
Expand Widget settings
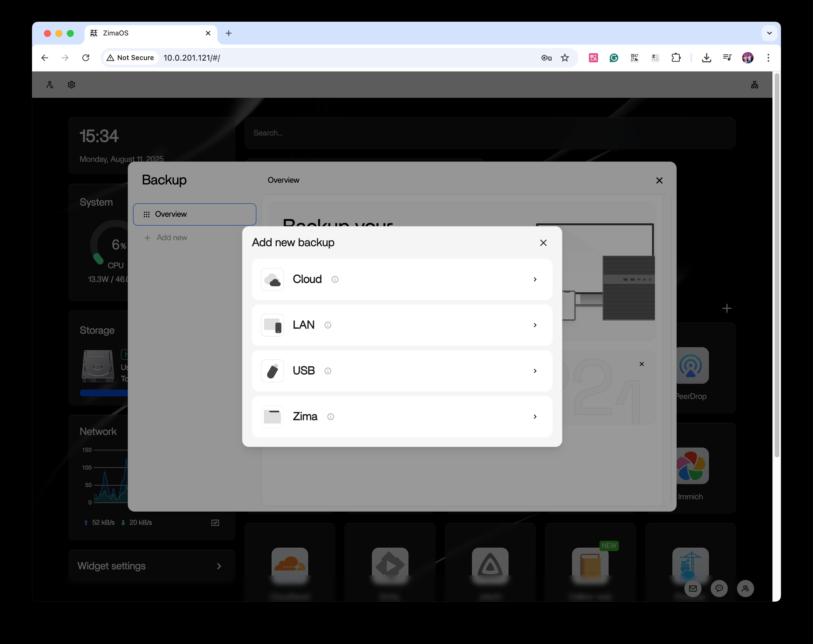[152, 566]
